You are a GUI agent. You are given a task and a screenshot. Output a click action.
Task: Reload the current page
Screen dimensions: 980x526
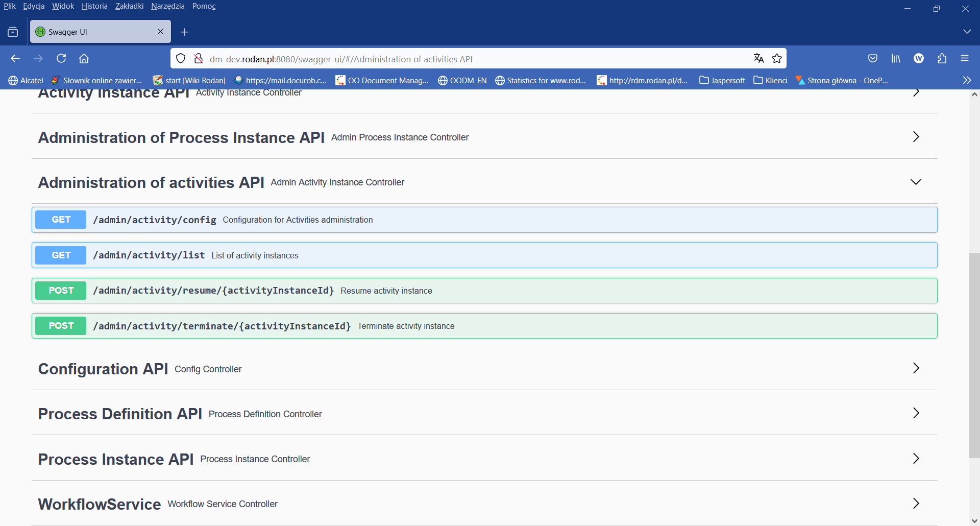61,58
